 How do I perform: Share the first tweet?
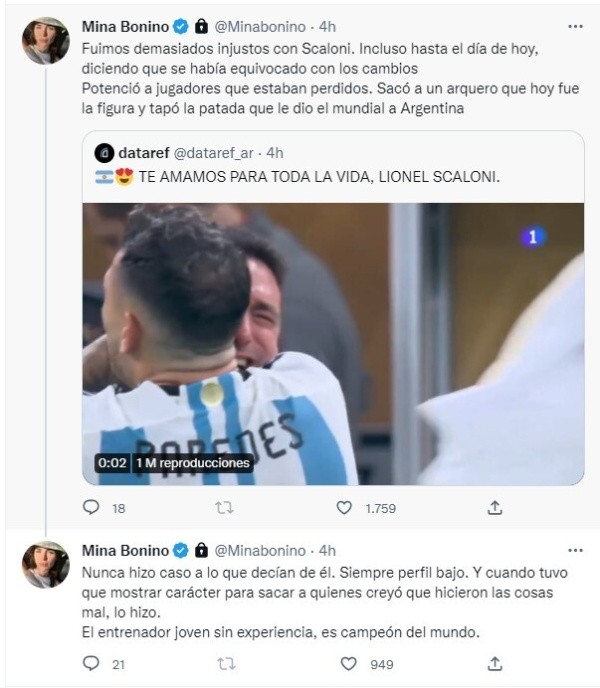pyautogui.click(x=494, y=508)
